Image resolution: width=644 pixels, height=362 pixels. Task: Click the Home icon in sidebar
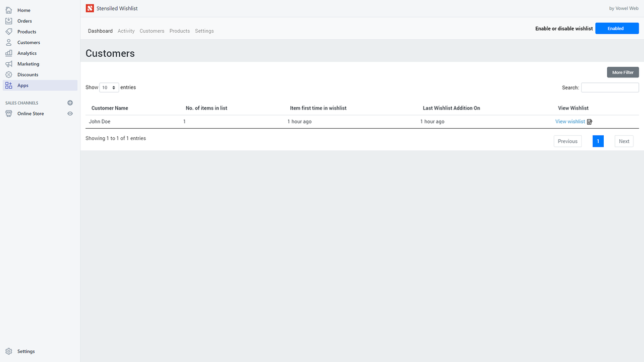pyautogui.click(x=9, y=10)
